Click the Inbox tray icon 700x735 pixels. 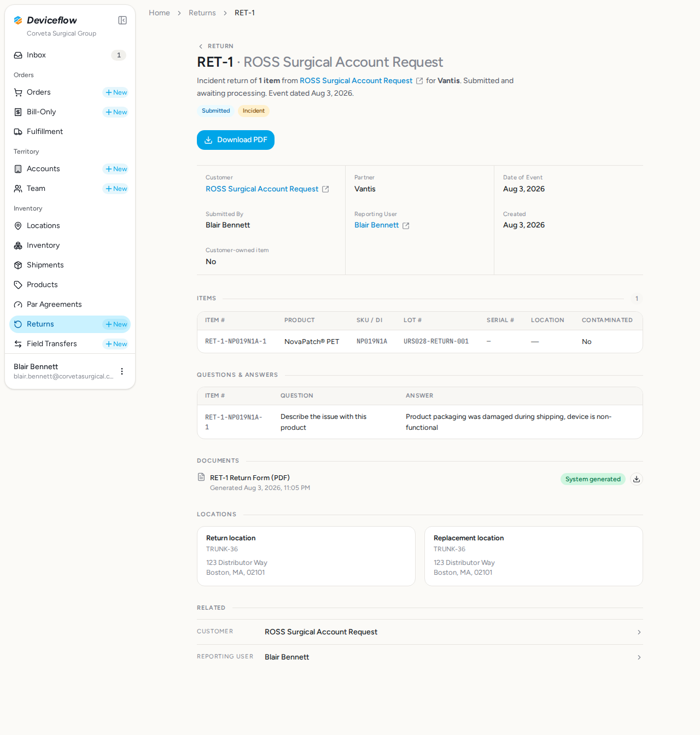click(18, 55)
